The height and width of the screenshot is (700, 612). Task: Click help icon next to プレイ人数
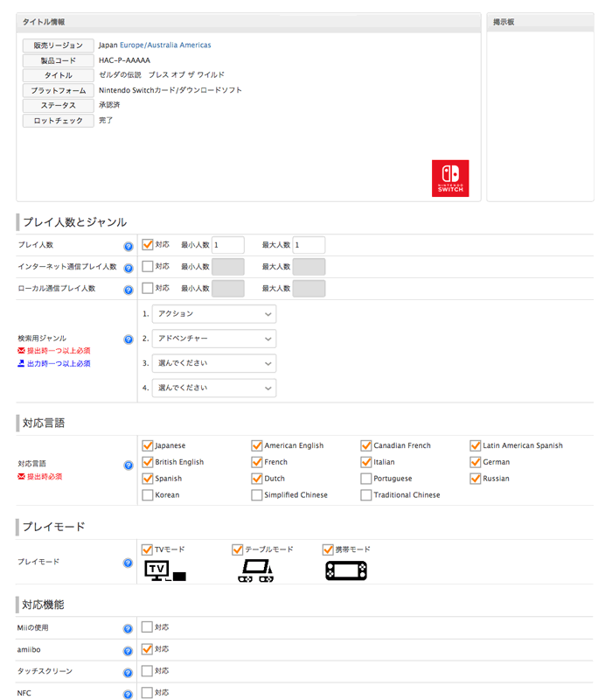point(129,247)
